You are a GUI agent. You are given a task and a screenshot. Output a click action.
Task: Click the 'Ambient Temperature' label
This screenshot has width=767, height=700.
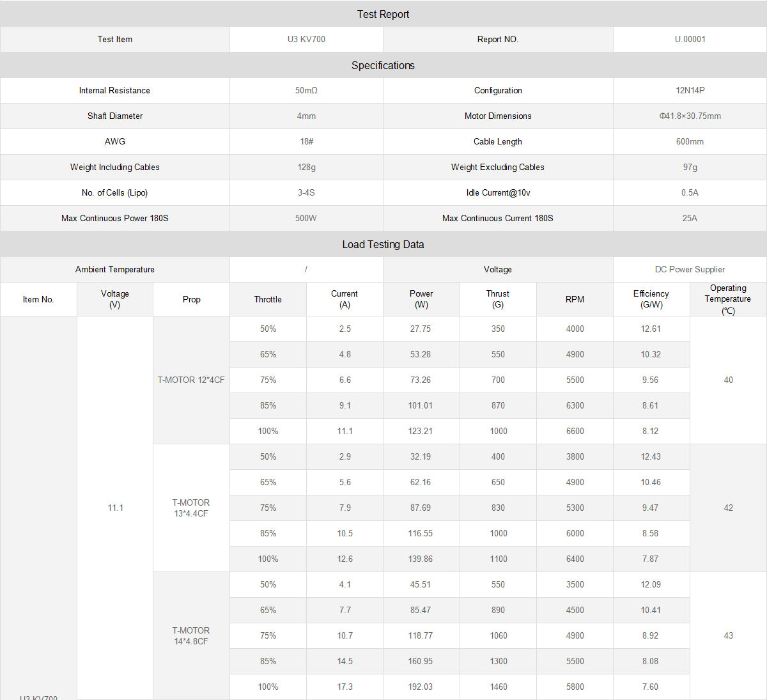[115, 269]
